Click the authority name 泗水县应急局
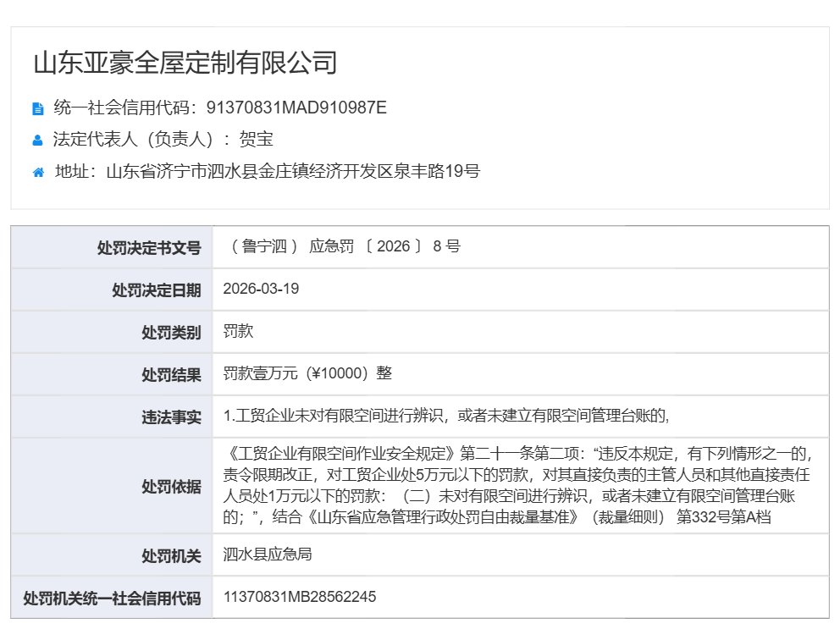840x629 pixels. [x=268, y=555]
